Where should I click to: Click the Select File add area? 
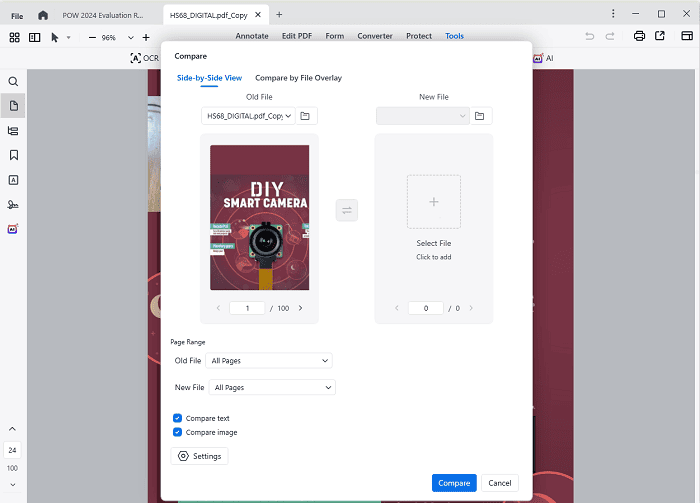[433, 202]
